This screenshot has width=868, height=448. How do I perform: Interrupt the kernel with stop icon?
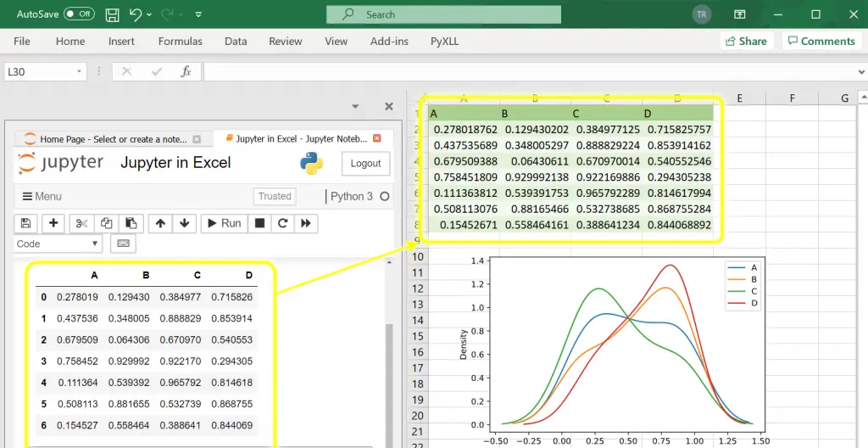tap(259, 223)
